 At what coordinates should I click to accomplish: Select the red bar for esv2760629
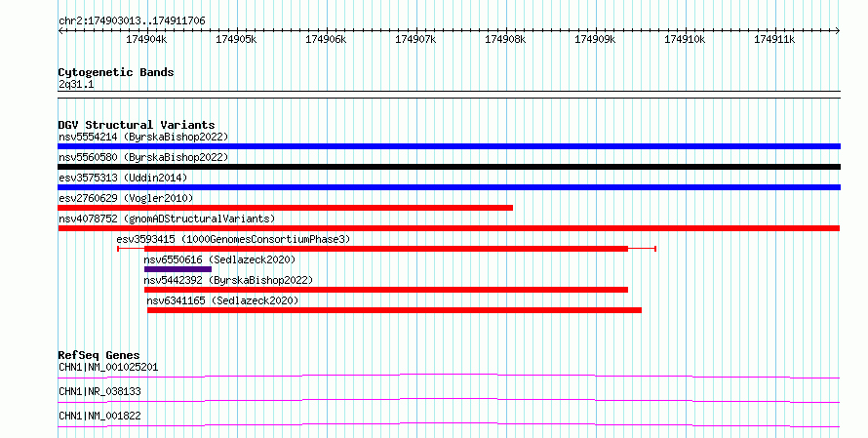[x=286, y=208]
